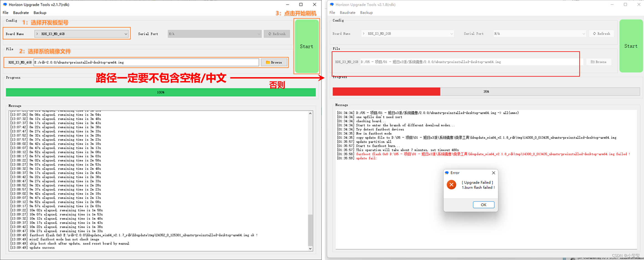Screen dimensions: 644x260
Task: Maximize the v2.1.7 window
Action: [301, 4]
